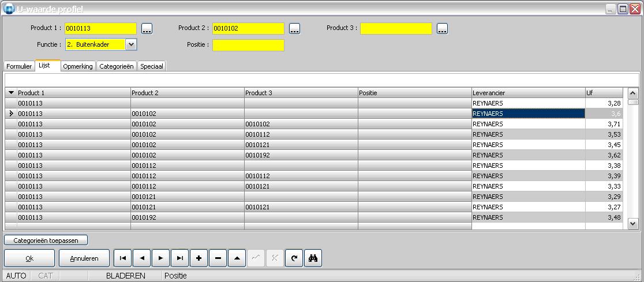
Task: Click REYNAERS in the Uf 3,28 row
Action: [529, 103]
